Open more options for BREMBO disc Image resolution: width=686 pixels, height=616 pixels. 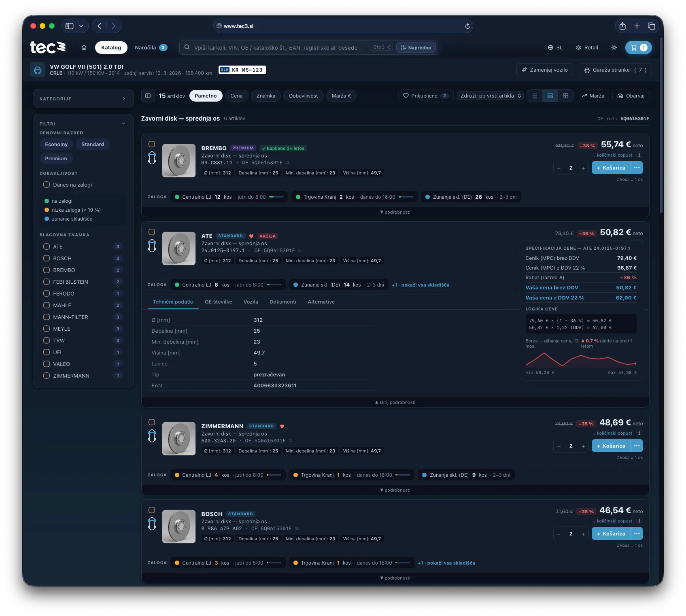coord(637,168)
